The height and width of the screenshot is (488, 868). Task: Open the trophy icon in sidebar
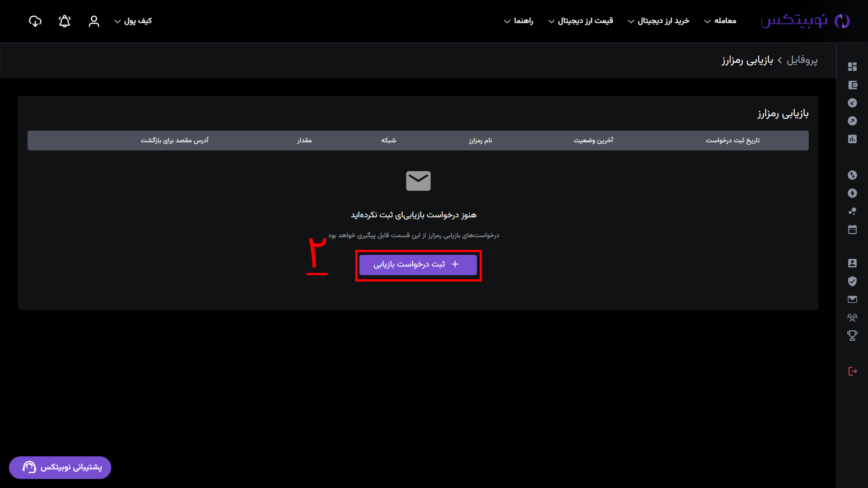(x=852, y=336)
